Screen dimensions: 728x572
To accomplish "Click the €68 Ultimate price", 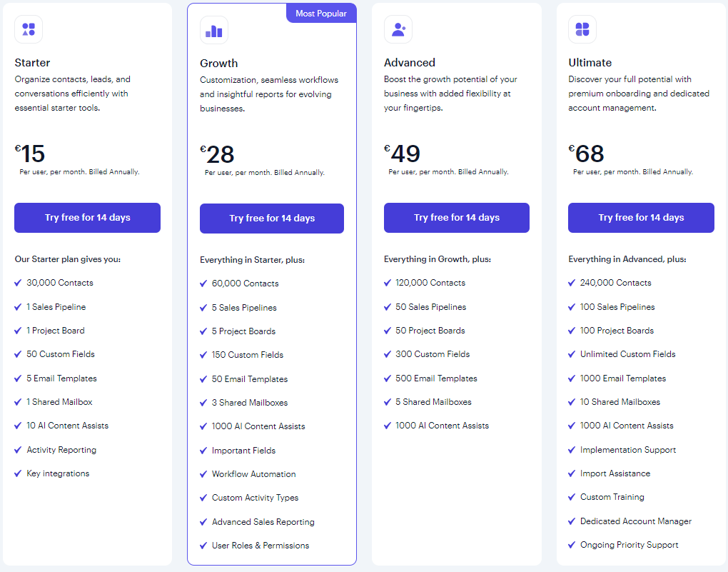I will tap(587, 154).
